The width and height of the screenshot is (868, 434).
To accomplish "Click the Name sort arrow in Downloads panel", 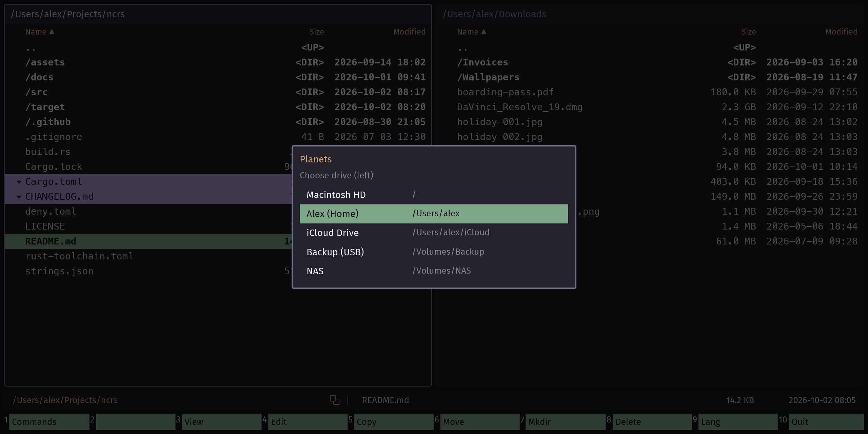I will click(484, 32).
